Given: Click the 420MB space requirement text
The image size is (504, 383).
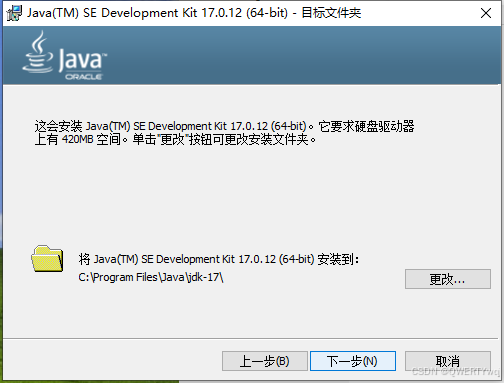Looking at the screenshot, I should click(x=77, y=139).
